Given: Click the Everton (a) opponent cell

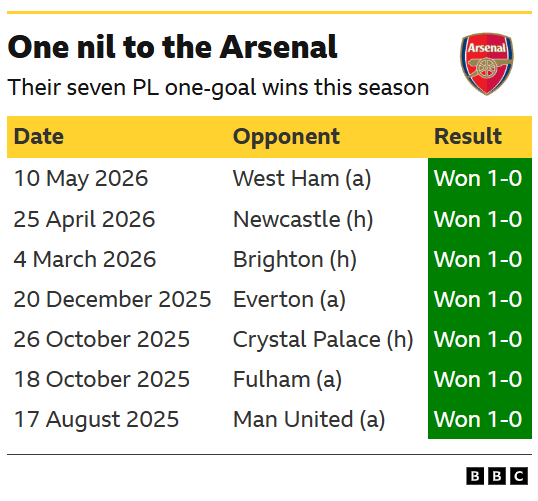Looking at the screenshot, I should (x=289, y=300).
